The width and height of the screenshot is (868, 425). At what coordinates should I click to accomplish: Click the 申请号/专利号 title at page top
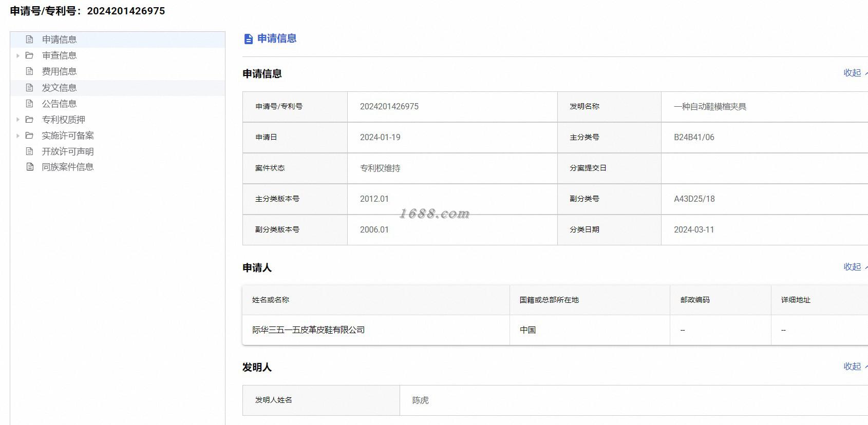tap(87, 11)
